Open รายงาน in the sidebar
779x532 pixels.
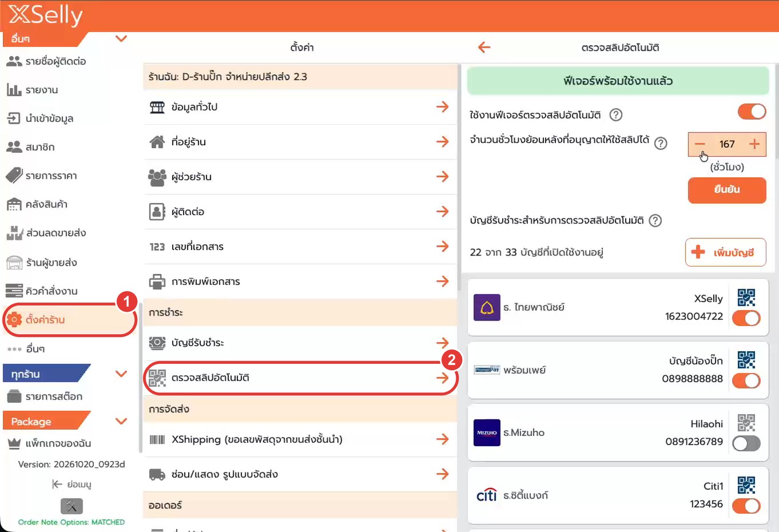[41, 90]
